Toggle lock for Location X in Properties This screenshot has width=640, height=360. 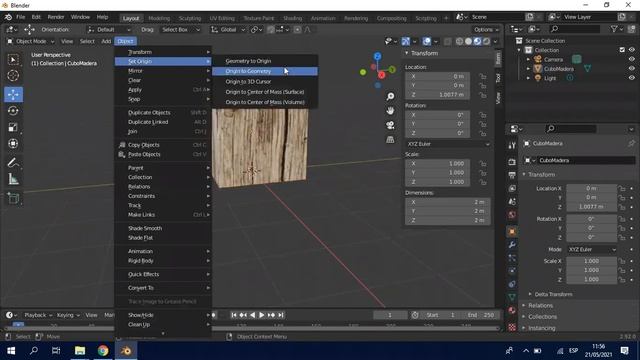click(621, 189)
